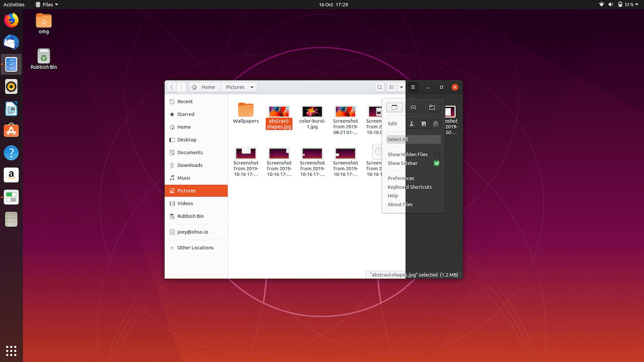Toggle the hamburger menu button closed
Screen dimensions: 644x362
(413, 87)
